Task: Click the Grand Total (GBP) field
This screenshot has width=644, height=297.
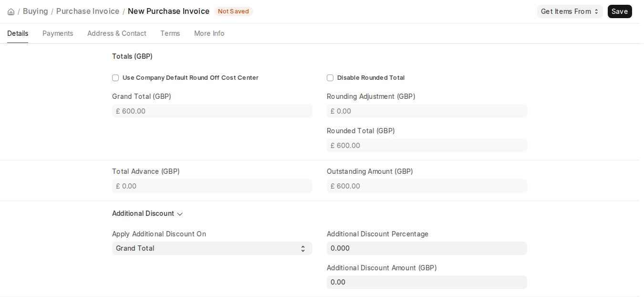Action: coord(212,111)
